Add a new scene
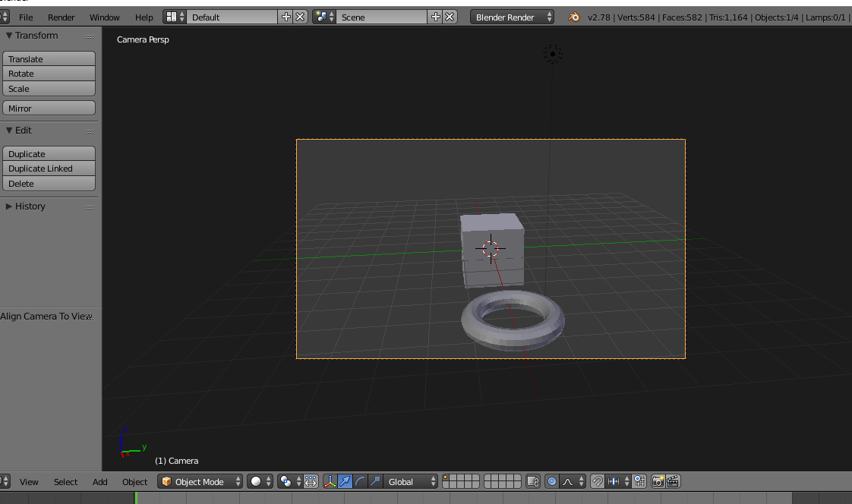The height and width of the screenshot is (504, 852). (435, 17)
